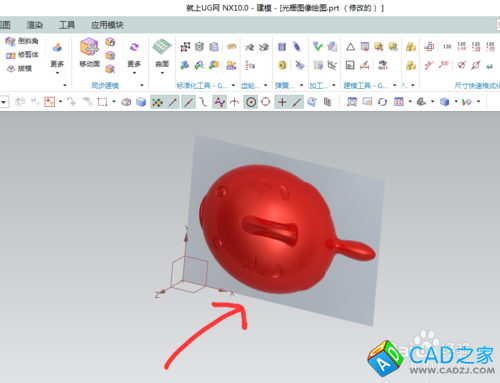Open the dropdown arrow beside selection filter funnel
This screenshot has height=383, width=500.
pos(60,101)
